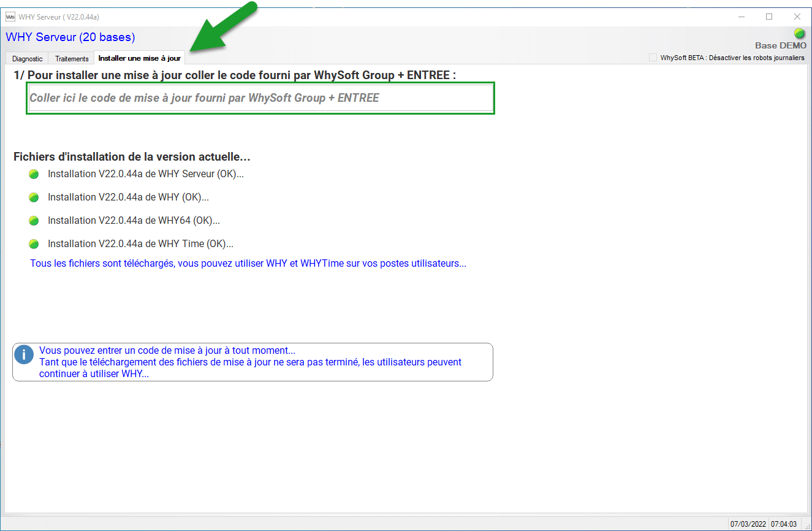812x531 pixels.
Task: Maximize the WHY Serveur window
Action: click(x=769, y=17)
